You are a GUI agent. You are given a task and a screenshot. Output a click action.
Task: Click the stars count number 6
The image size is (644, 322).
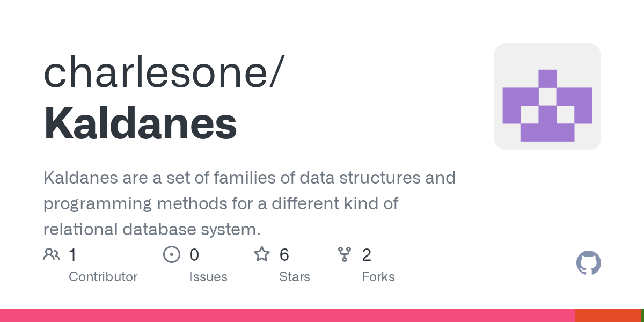[284, 255]
